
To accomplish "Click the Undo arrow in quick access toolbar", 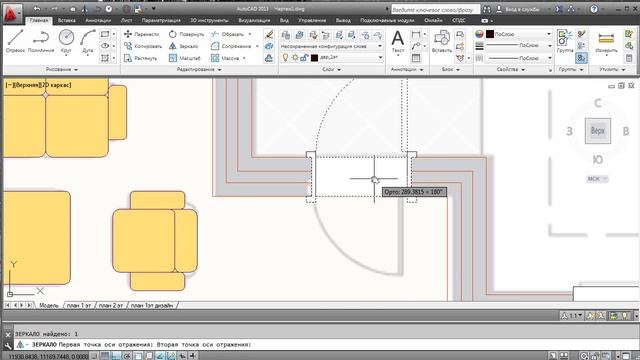I will 37,9.
